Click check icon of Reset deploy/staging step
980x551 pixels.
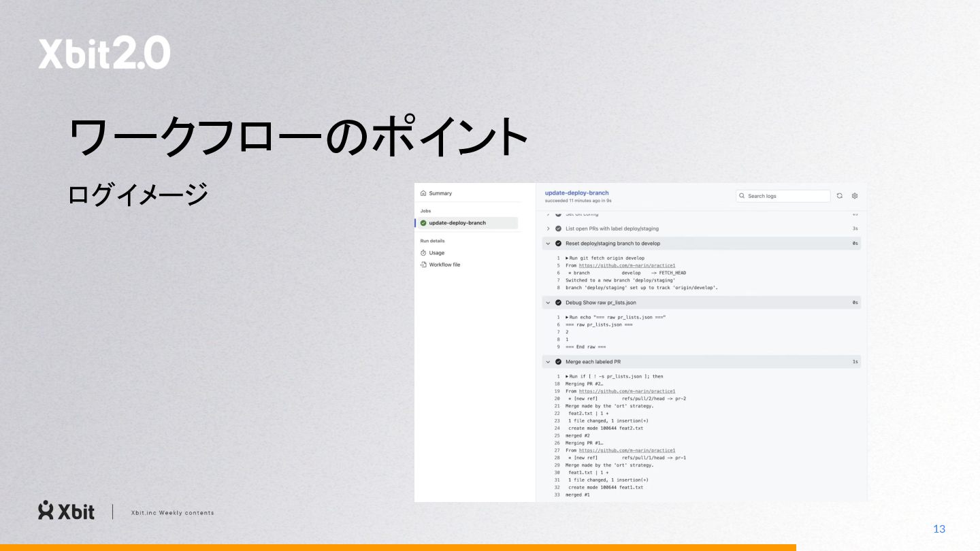pos(559,244)
